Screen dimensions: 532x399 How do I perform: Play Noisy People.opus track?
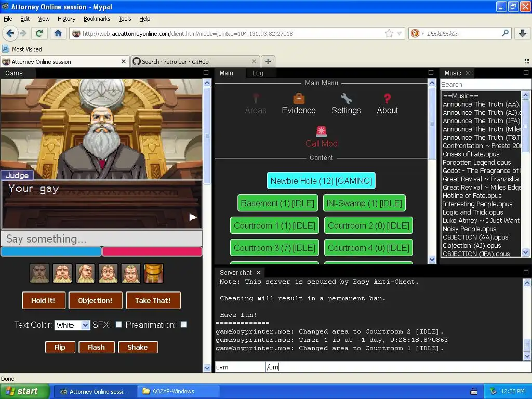pyautogui.click(x=469, y=229)
